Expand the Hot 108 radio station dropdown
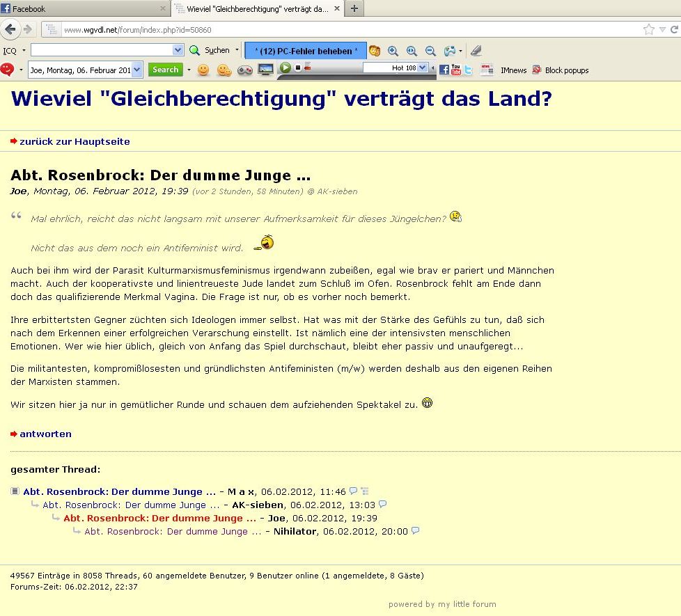 (423, 68)
